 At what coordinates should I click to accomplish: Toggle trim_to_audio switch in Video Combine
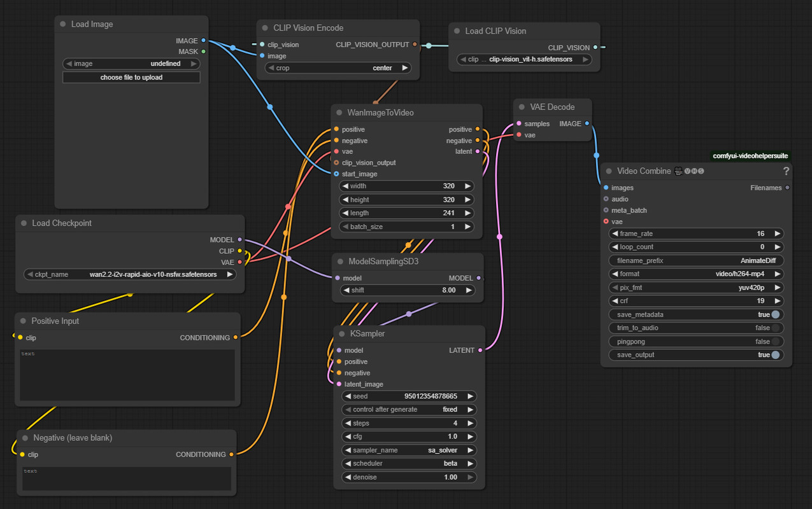tap(775, 328)
